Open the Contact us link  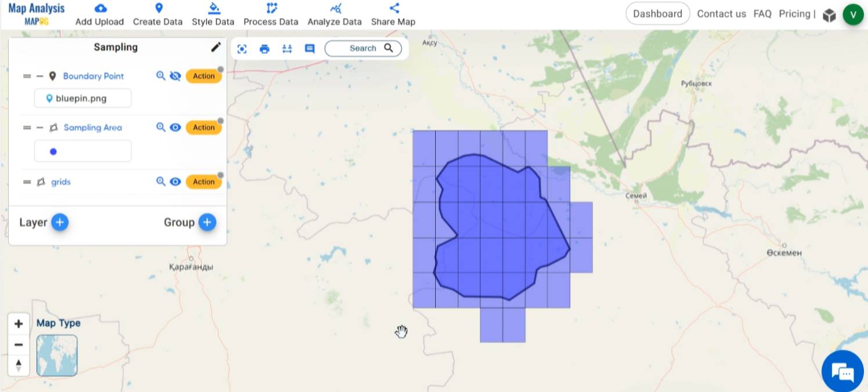pos(721,14)
